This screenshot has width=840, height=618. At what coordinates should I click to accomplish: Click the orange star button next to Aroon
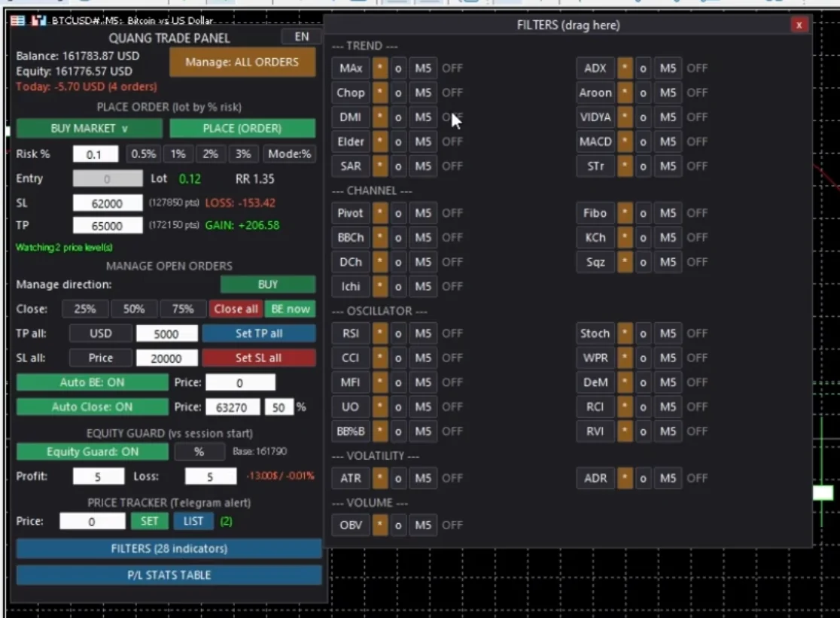pos(625,93)
